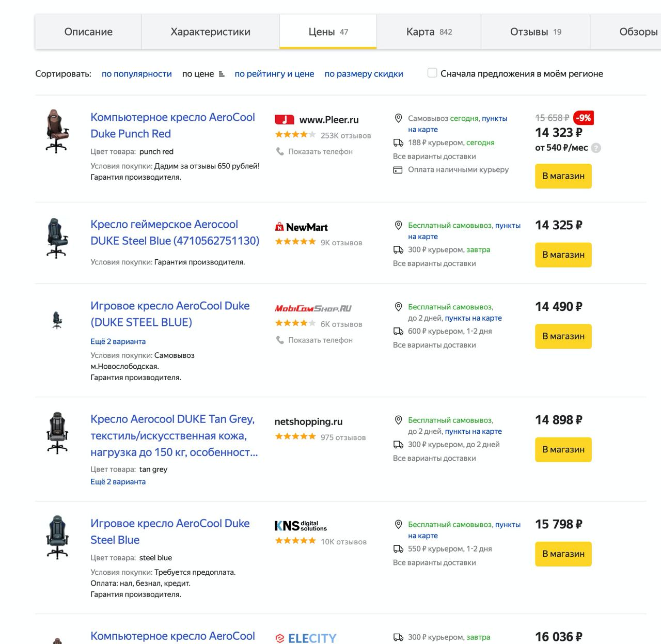Click MobiComShop pickup location pin icon
661x644 pixels.
pyautogui.click(x=398, y=307)
